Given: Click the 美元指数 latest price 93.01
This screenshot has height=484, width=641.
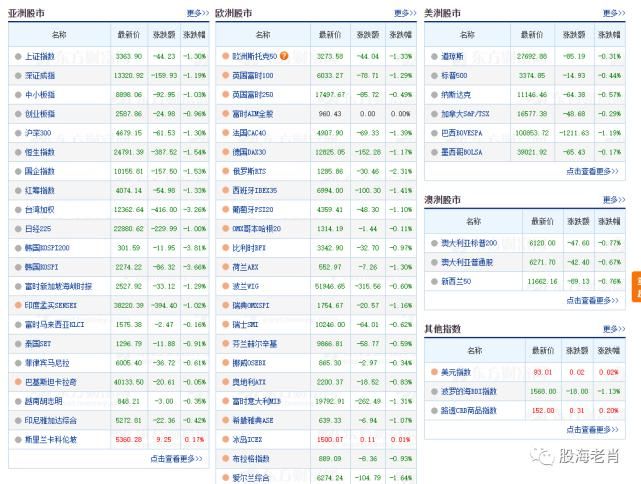Looking at the screenshot, I should tap(543, 372).
